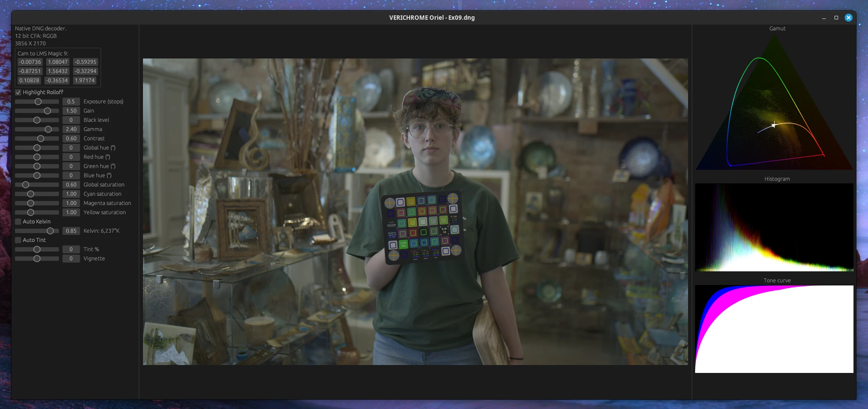The height and width of the screenshot is (409, 868).
Task: Click the Vignette slider handle
Action: coord(37,259)
